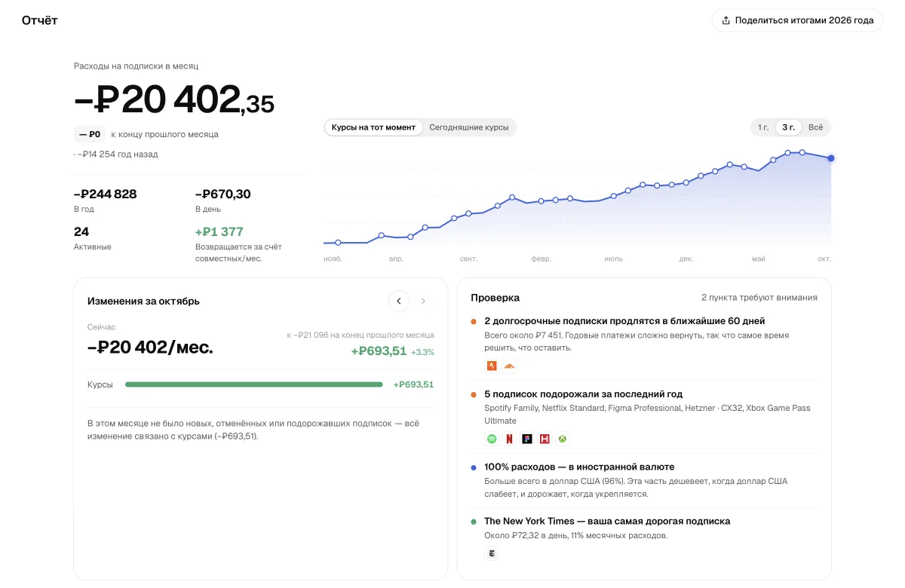
Task: Click the green +₽1 377 refund value
Action: pyautogui.click(x=219, y=232)
